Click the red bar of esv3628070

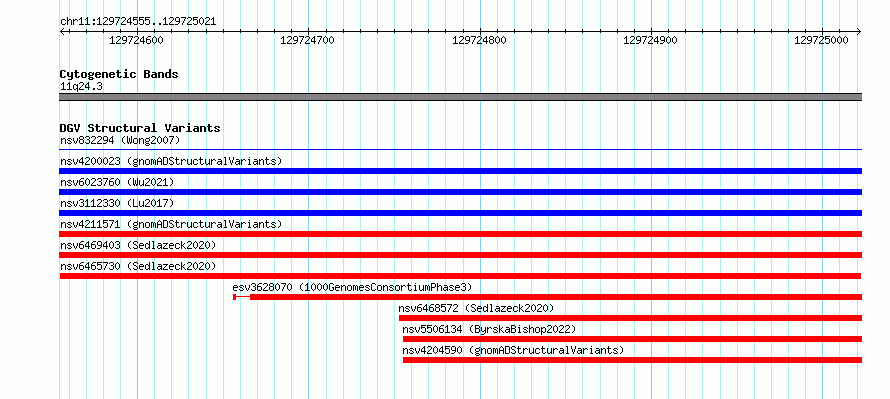[x=556, y=297]
